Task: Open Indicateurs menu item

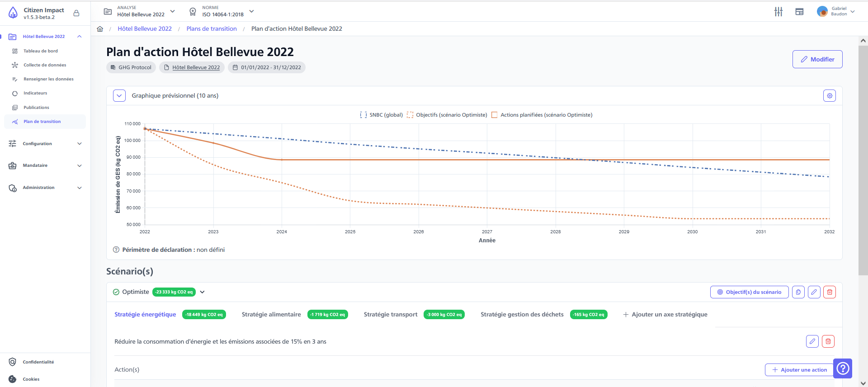Action: (35, 93)
